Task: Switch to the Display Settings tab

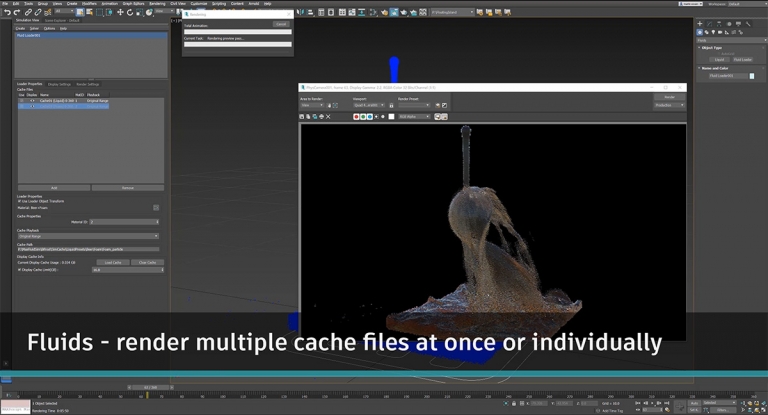Action: 59,84
